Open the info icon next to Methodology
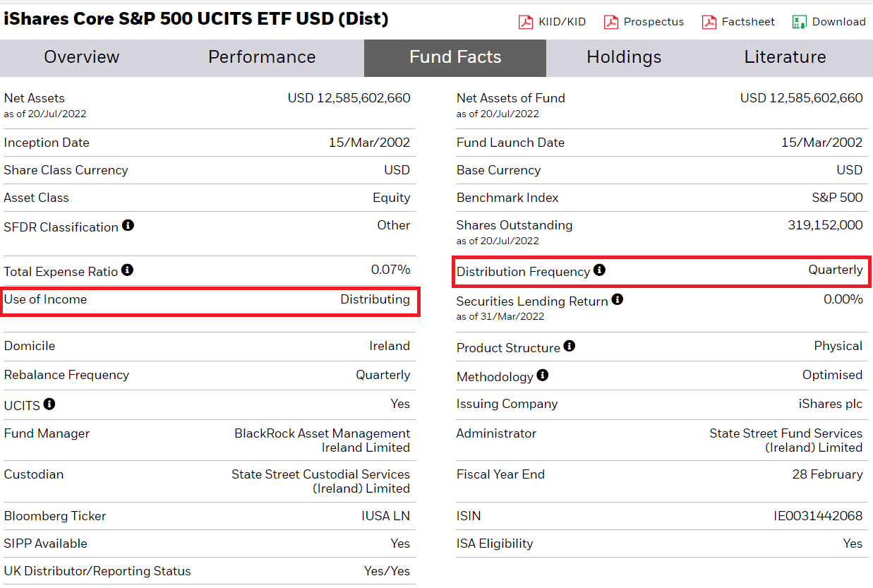 coord(542,375)
